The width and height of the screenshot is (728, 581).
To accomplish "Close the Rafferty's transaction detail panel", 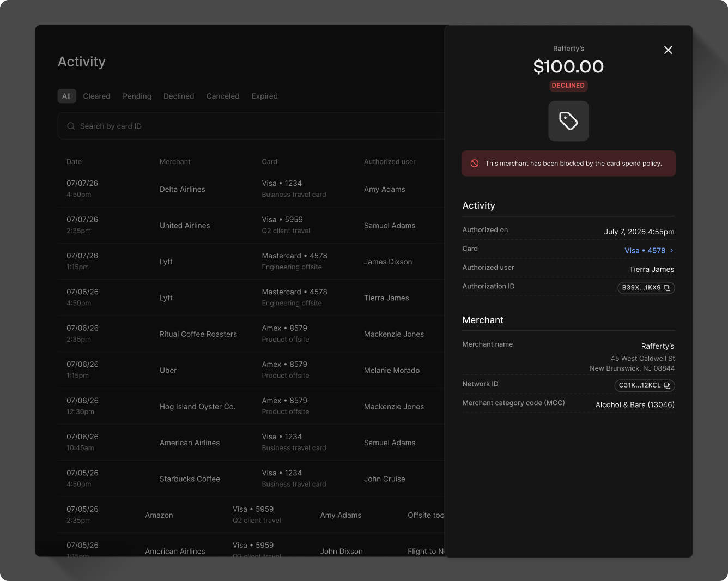I will pyautogui.click(x=668, y=50).
